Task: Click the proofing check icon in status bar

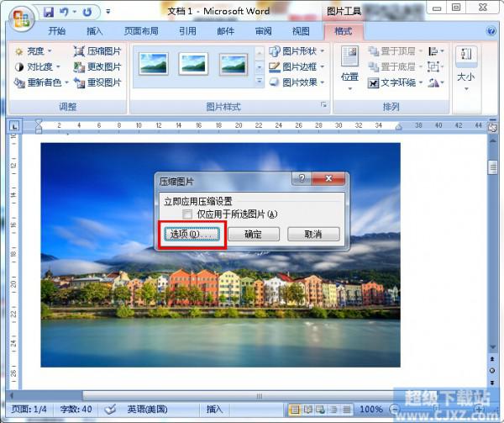Action: [x=110, y=410]
